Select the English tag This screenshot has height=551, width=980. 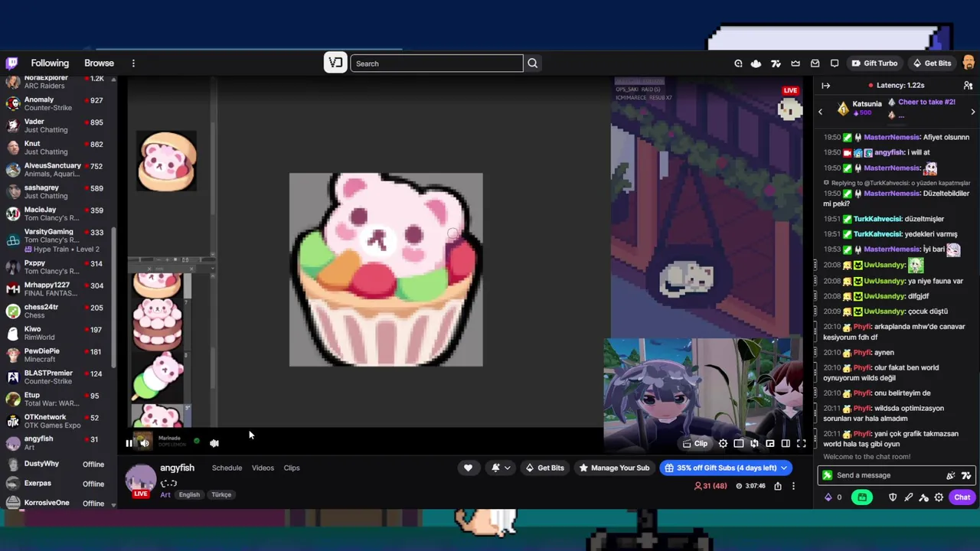click(x=189, y=494)
